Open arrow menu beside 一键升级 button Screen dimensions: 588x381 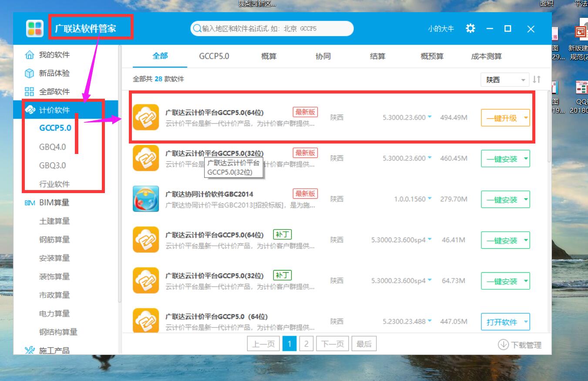click(x=526, y=118)
